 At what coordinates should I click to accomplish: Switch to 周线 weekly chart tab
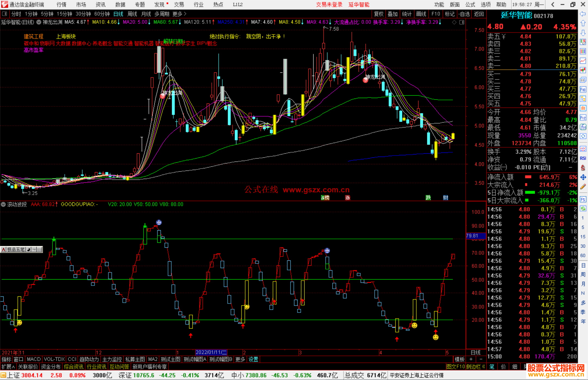click(x=132, y=14)
